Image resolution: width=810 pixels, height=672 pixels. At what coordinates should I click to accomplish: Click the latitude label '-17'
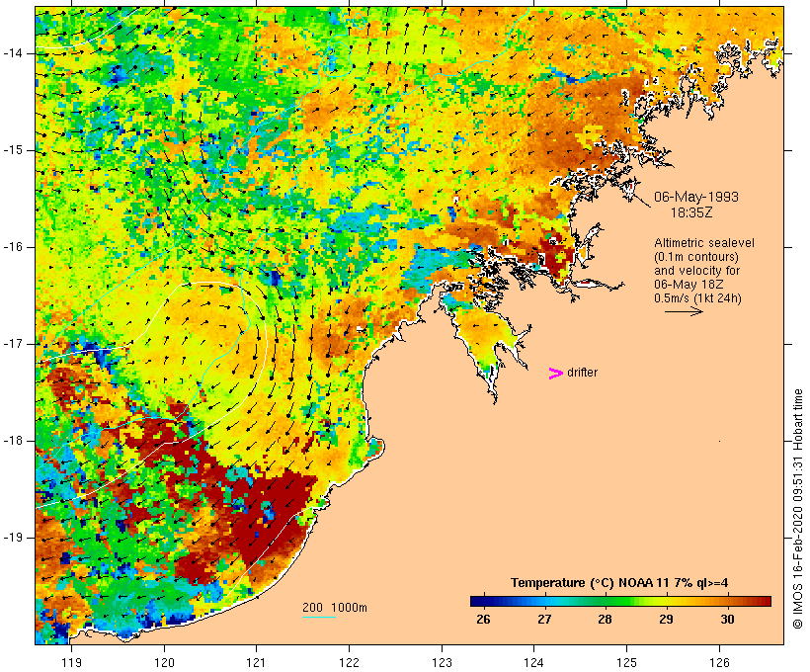(13, 344)
